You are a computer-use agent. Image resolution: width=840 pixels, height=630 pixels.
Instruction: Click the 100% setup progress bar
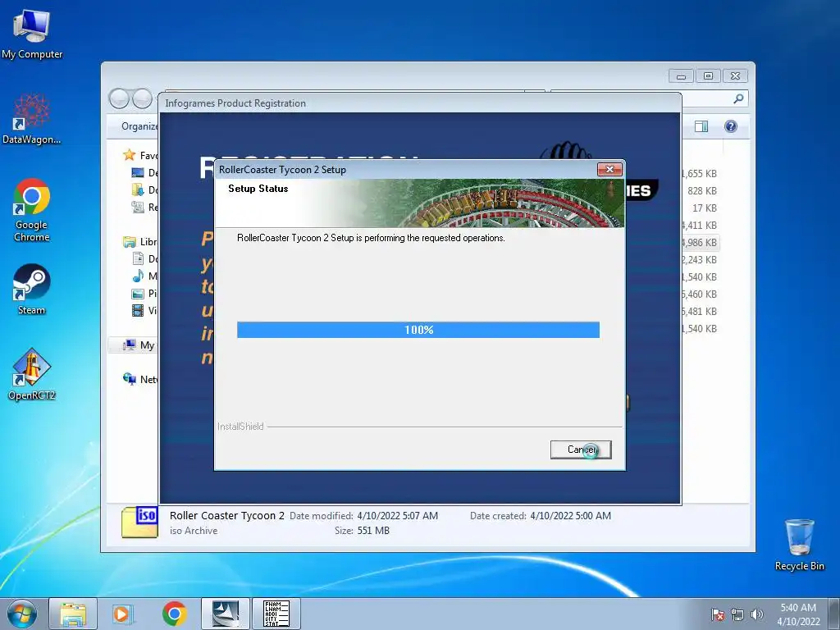pos(418,330)
